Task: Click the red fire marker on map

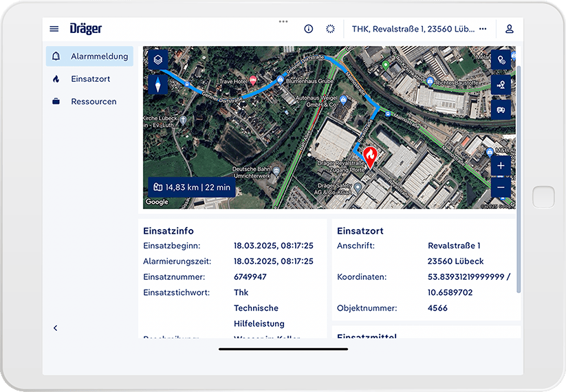Action: pos(370,156)
